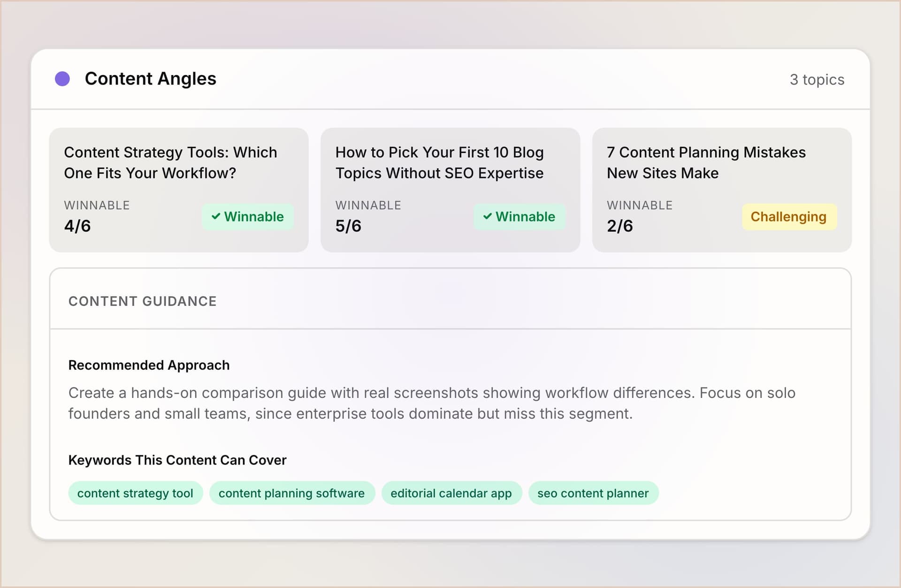Toggle the 'editorial calendar app' keyword chip

[x=451, y=493]
